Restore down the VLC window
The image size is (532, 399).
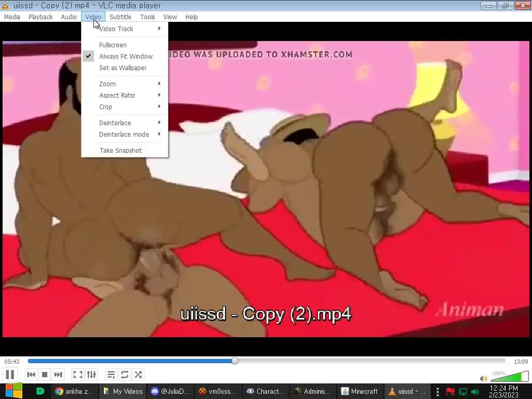tap(505, 5)
